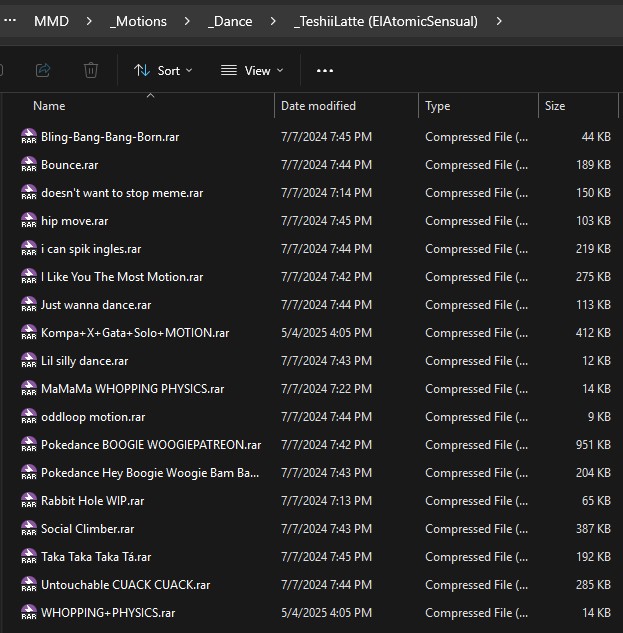Screen dimensions: 623x633
Task: Click the 412 KB size cell
Action: pyautogui.click(x=593, y=333)
